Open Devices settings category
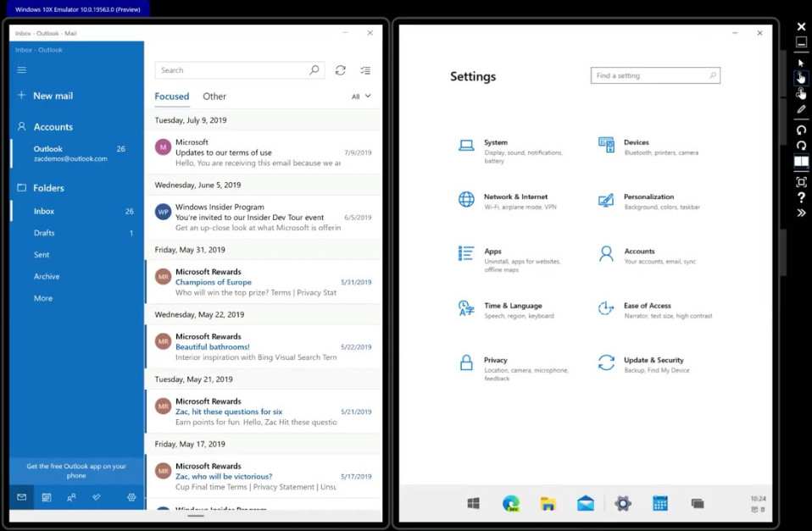Screen dimensions: 812x531 pyautogui.click(x=648, y=147)
